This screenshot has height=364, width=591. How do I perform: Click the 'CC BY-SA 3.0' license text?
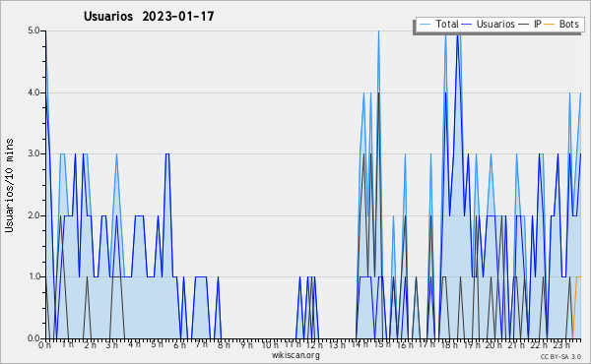560,356
